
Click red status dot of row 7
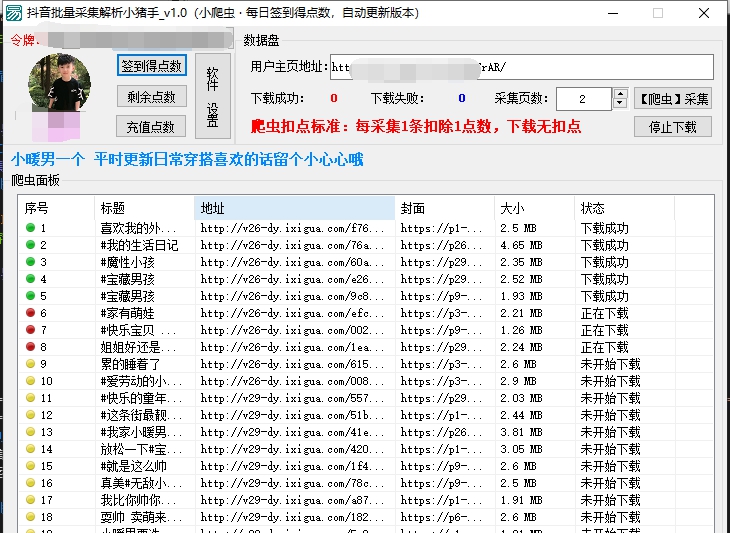coord(31,330)
